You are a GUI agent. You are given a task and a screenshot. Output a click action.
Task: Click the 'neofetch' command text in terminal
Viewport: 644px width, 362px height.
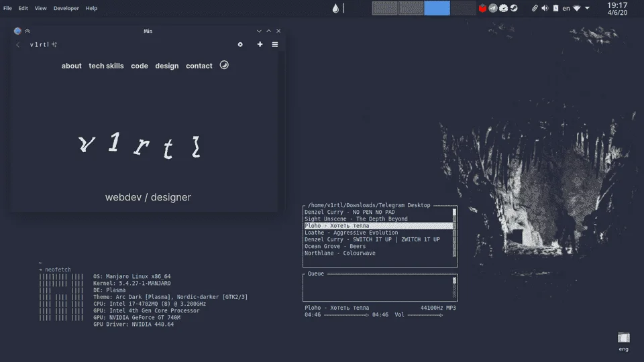coord(58,269)
